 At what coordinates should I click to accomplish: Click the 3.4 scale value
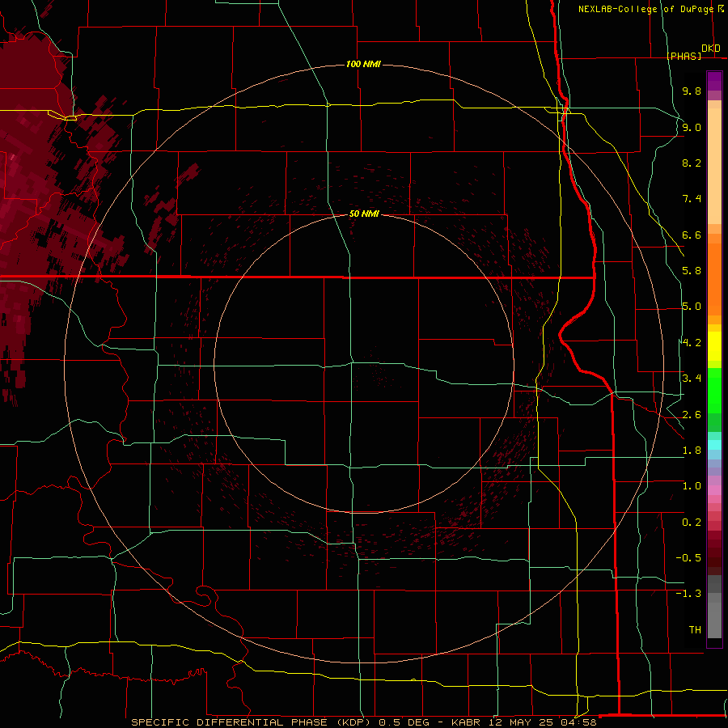(x=692, y=379)
